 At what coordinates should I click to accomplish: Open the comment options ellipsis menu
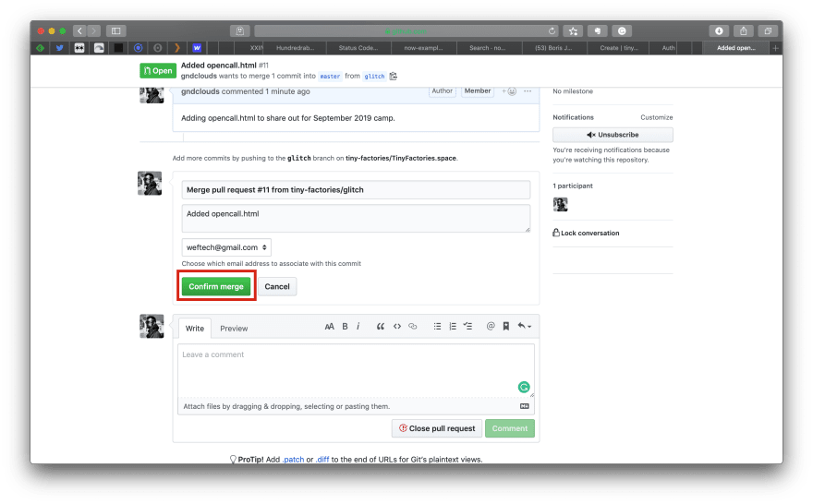528,91
